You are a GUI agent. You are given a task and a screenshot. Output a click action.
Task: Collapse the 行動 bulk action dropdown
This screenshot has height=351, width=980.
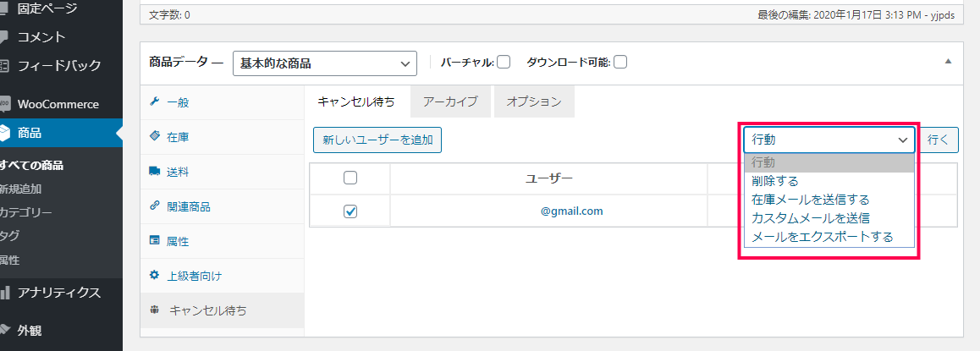tap(829, 140)
